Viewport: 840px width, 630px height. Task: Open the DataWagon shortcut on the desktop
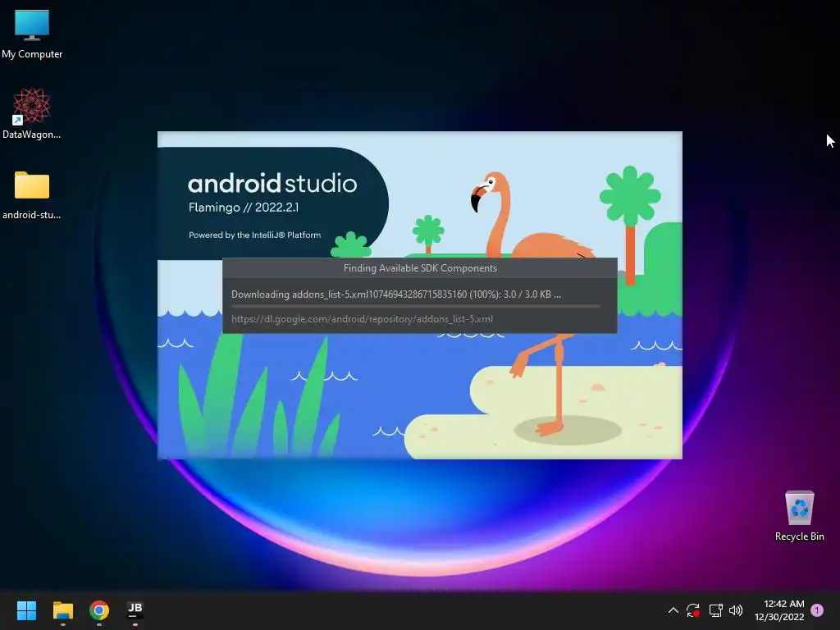(x=32, y=114)
